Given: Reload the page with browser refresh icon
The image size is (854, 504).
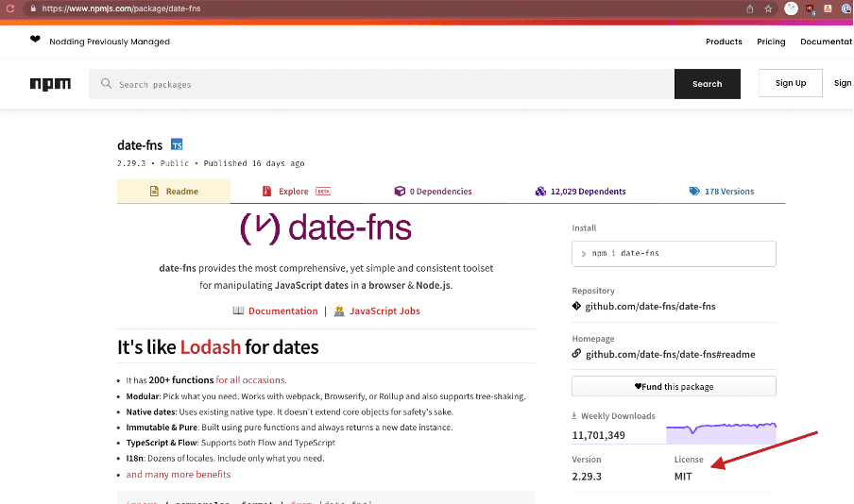Looking at the screenshot, I should tap(10, 8).
